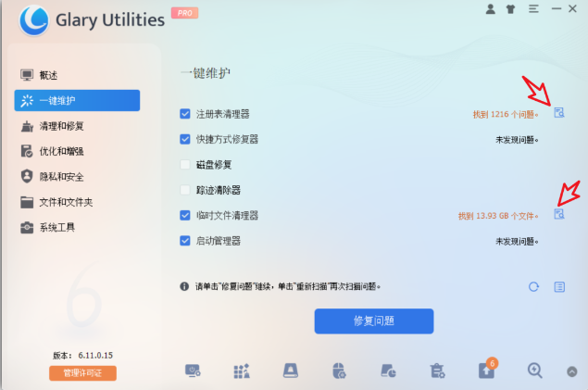Minimize the Glary Utilities window
The width and height of the screenshot is (588, 390).
(x=557, y=8)
